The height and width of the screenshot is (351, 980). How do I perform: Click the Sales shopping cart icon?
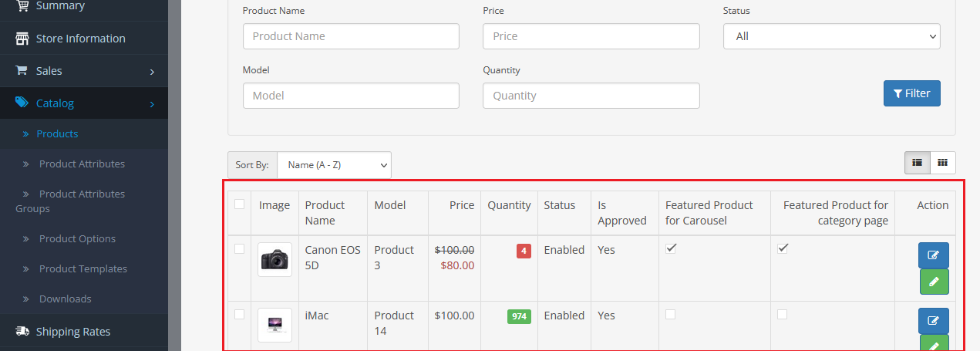coord(22,71)
